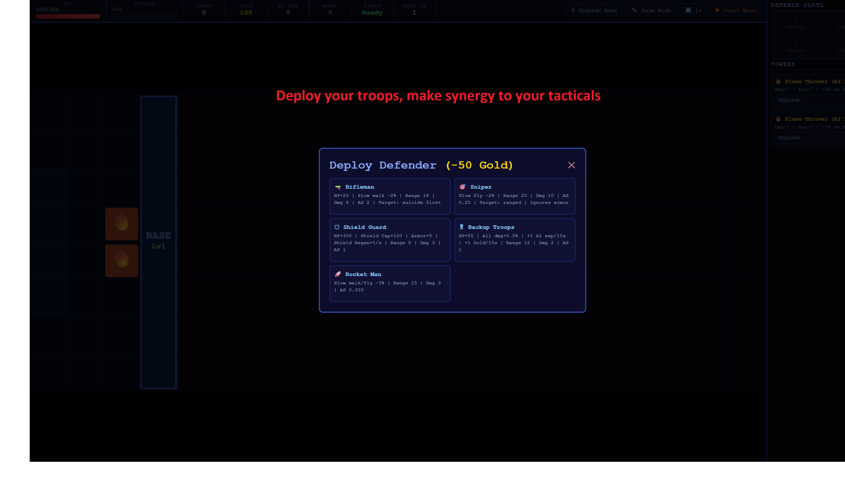
Task: Click the Rifleman gun icon
Action: point(338,187)
